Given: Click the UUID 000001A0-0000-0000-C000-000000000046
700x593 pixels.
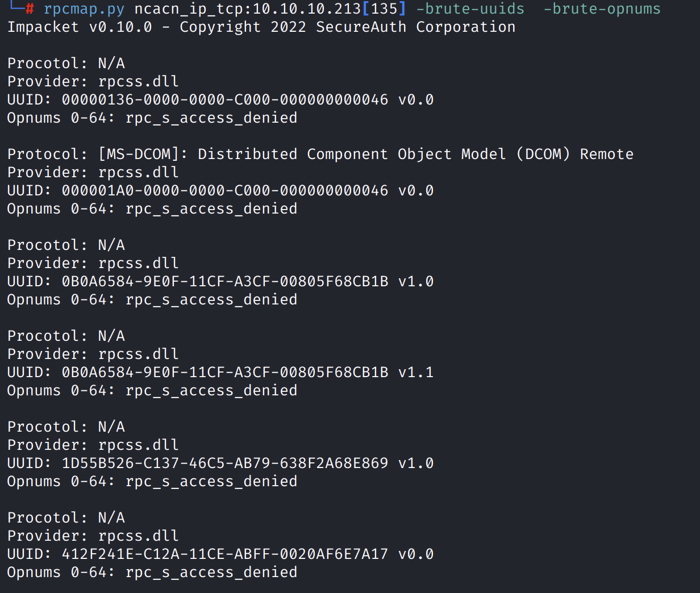Looking at the screenshot, I should tap(224, 191).
